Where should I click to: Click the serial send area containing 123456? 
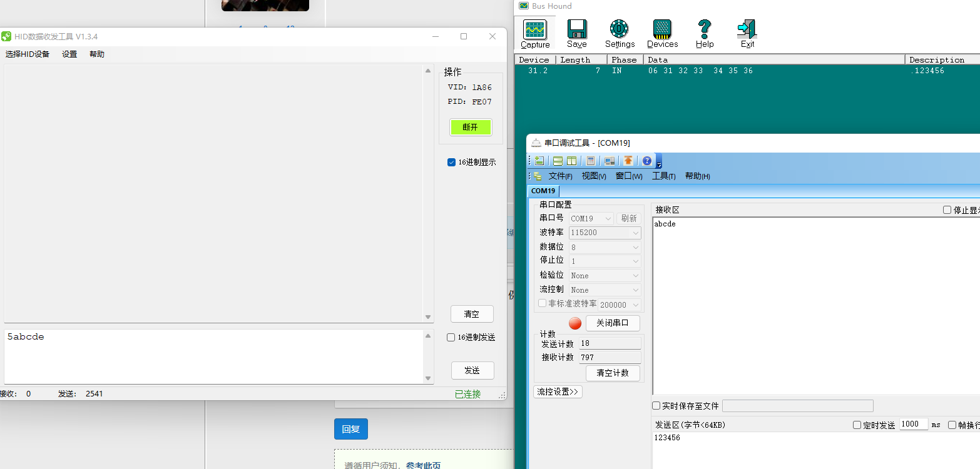point(815,450)
